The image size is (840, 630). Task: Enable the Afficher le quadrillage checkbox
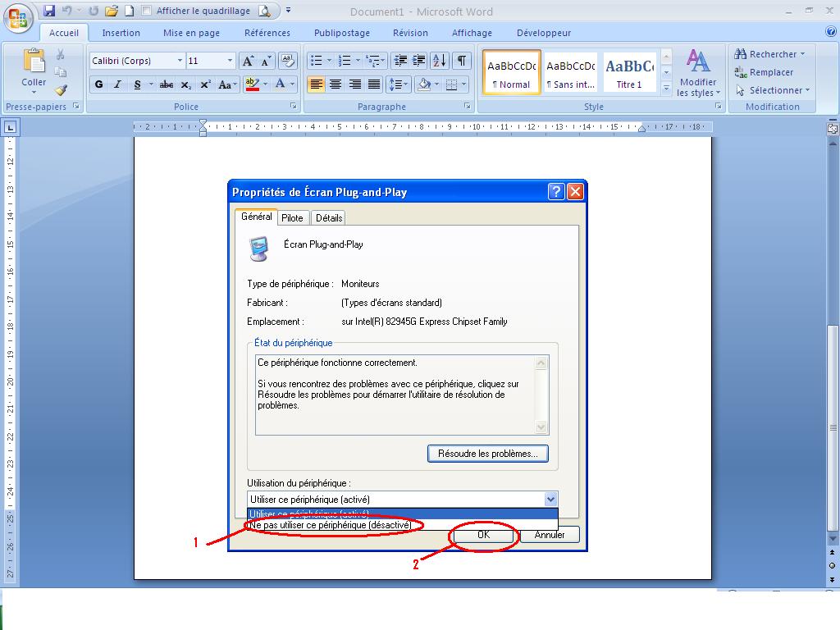pos(147,10)
